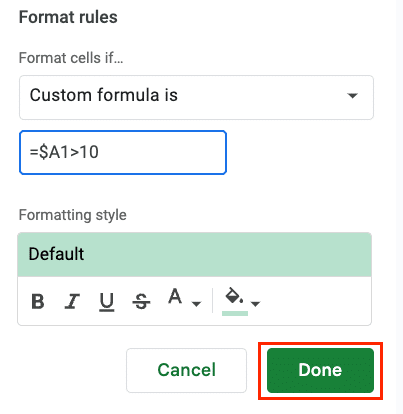Viewport: 403px width, 414px height.
Task: Click the green fill color indicator bar
Action: pos(235,313)
